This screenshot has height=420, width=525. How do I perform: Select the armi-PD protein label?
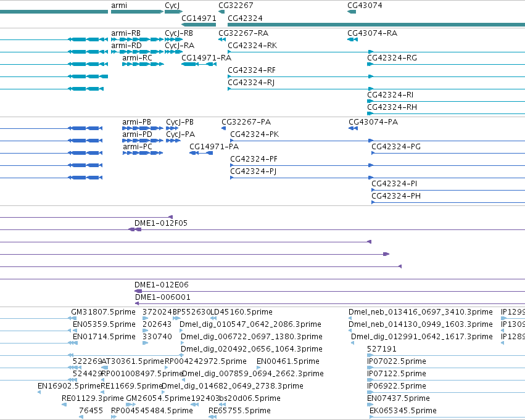click(x=138, y=134)
